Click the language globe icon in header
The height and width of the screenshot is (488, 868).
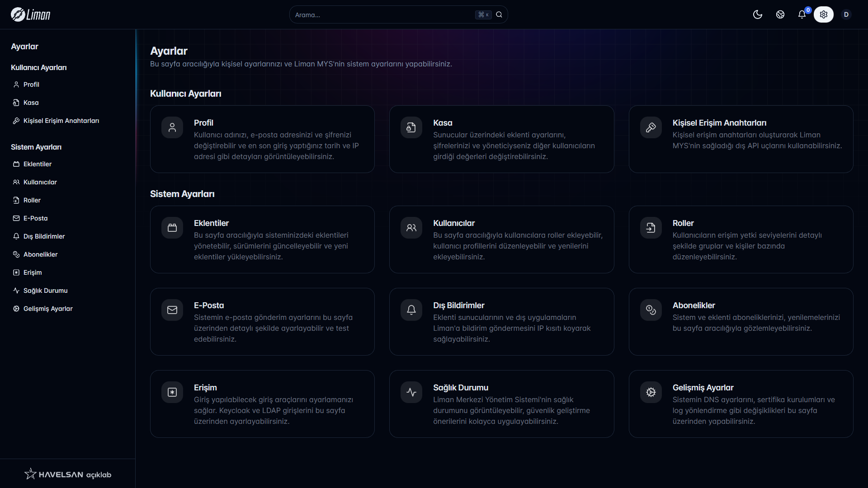(x=780, y=14)
